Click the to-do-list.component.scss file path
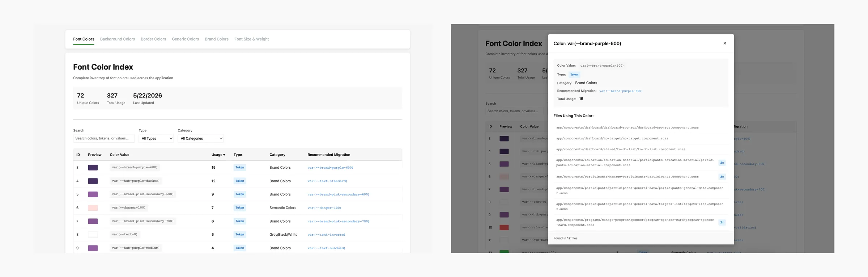Image resolution: width=868 pixels, height=277 pixels. click(x=621, y=149)
